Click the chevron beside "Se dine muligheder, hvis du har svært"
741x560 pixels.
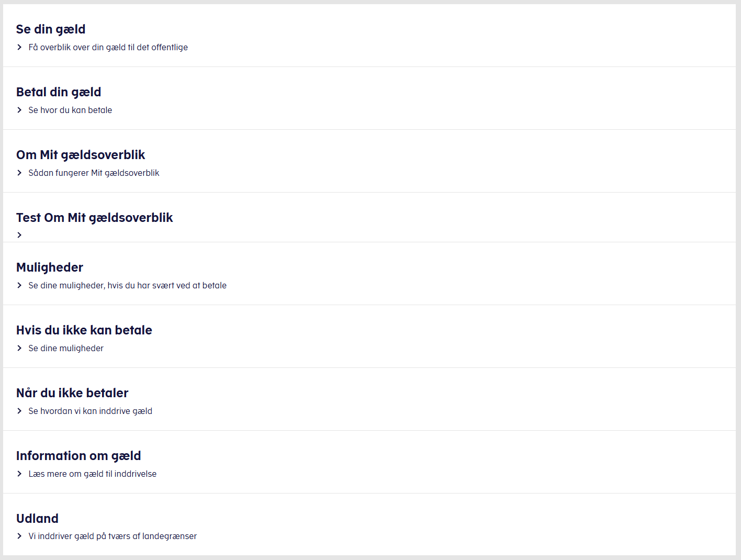click(19, 285)
